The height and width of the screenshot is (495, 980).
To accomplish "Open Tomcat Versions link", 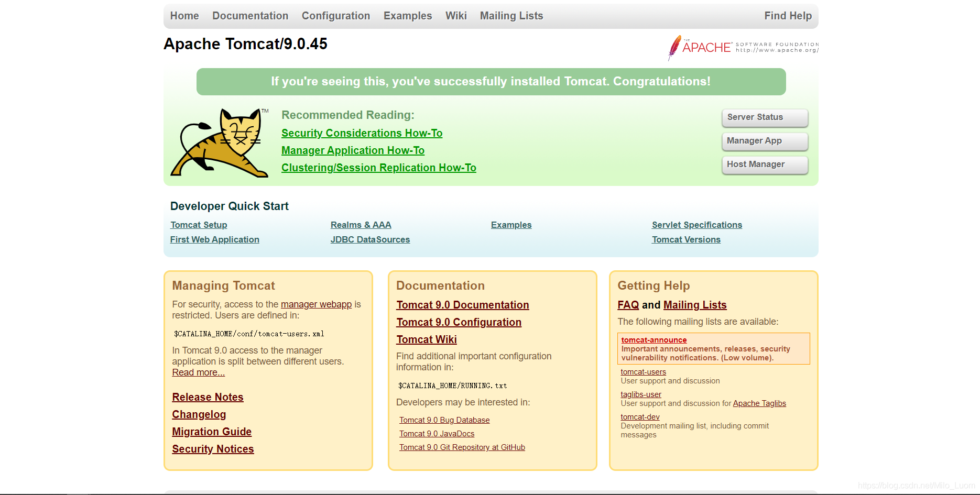I will (686, 239).
